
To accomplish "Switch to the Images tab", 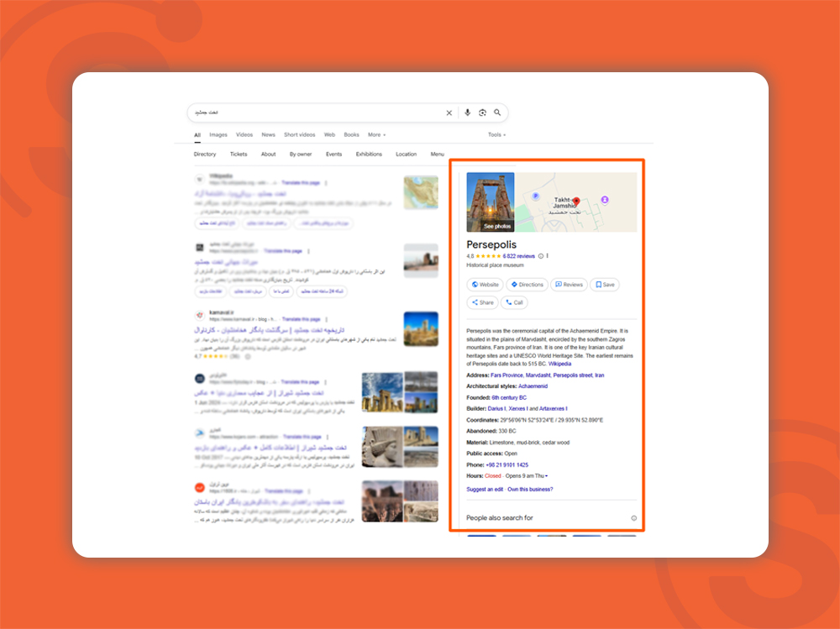I will click(x=218, y=135).
